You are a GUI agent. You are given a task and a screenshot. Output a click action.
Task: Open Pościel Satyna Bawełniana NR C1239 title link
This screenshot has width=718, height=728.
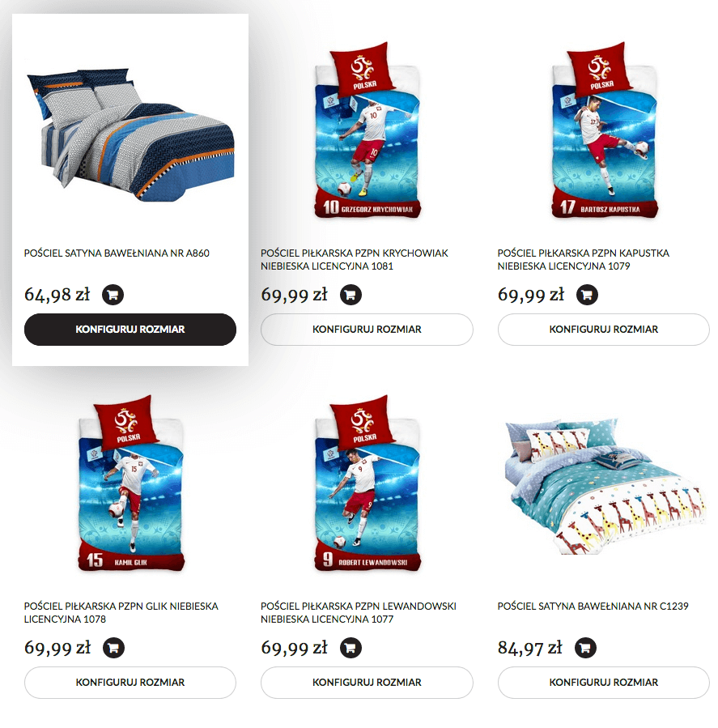click(x=593, y=606)
